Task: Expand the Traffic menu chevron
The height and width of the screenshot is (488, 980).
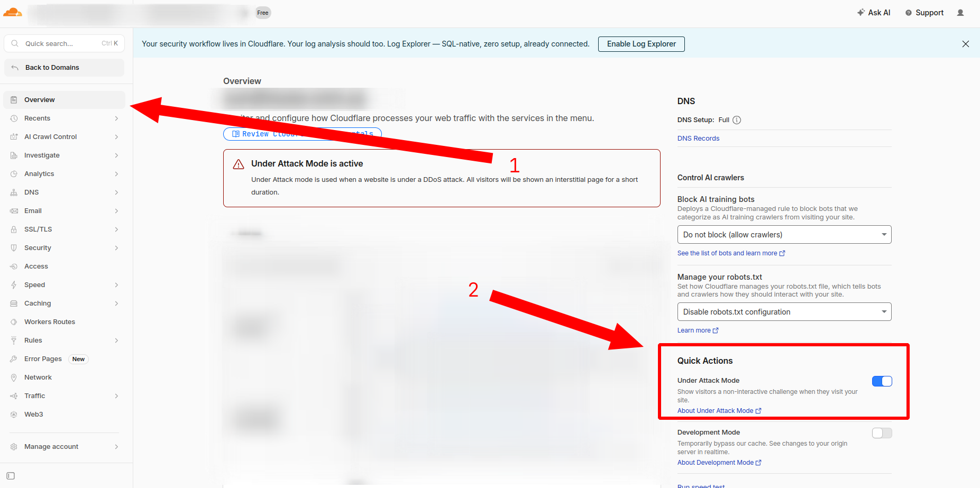Action: click(116, 396)
